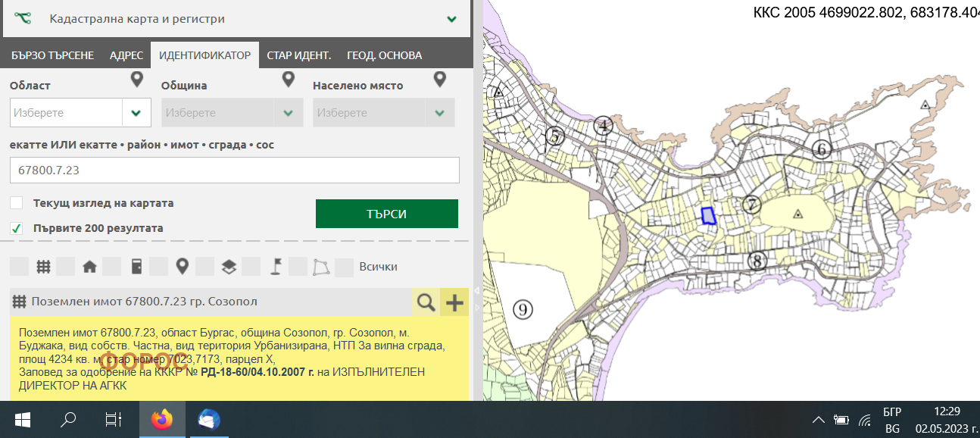
Task: Click the identifier field containing 67800.7.23
Action: (x=234, y=171)
